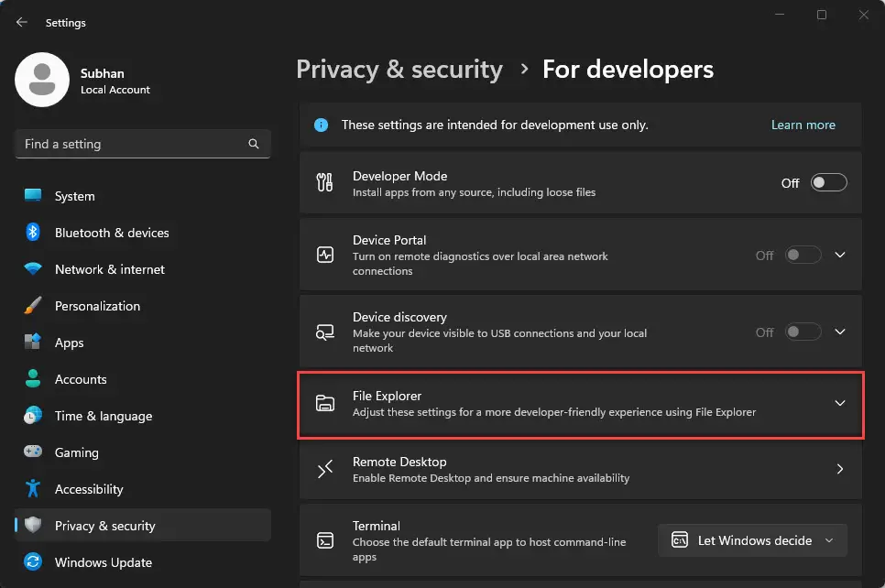Maximize the Settings window
885x588 pixels.
tap(822, 15)
